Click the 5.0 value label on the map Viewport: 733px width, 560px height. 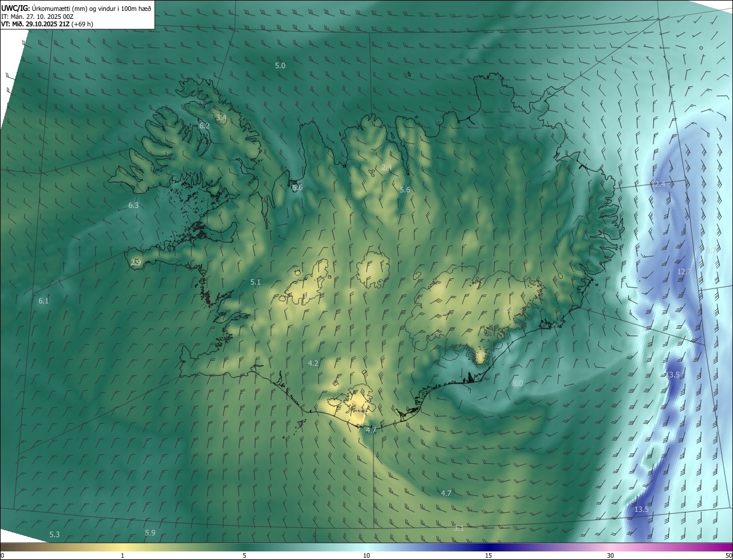(280, 66)
